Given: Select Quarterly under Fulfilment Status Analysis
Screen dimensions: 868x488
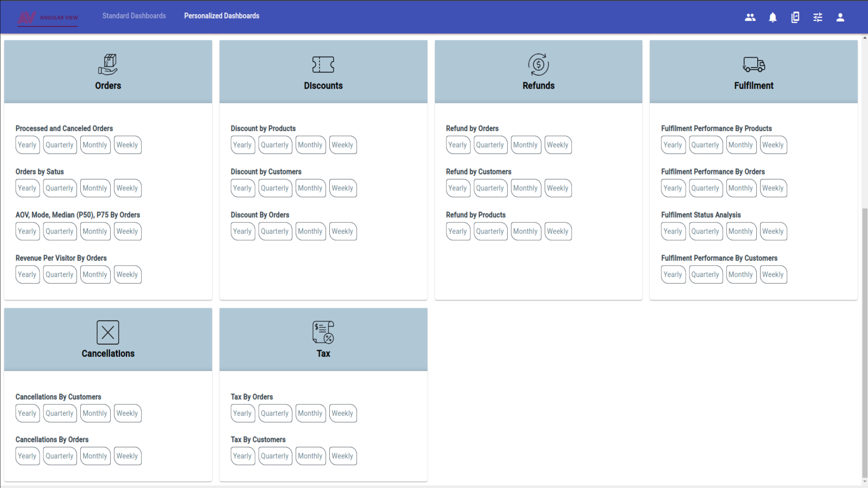Looking at the screenshot, I should (x=705, y=232).
